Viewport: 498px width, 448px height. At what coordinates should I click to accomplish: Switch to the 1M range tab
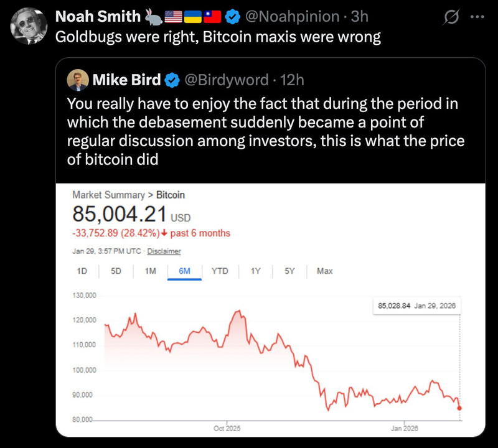[x=150, y=271]
